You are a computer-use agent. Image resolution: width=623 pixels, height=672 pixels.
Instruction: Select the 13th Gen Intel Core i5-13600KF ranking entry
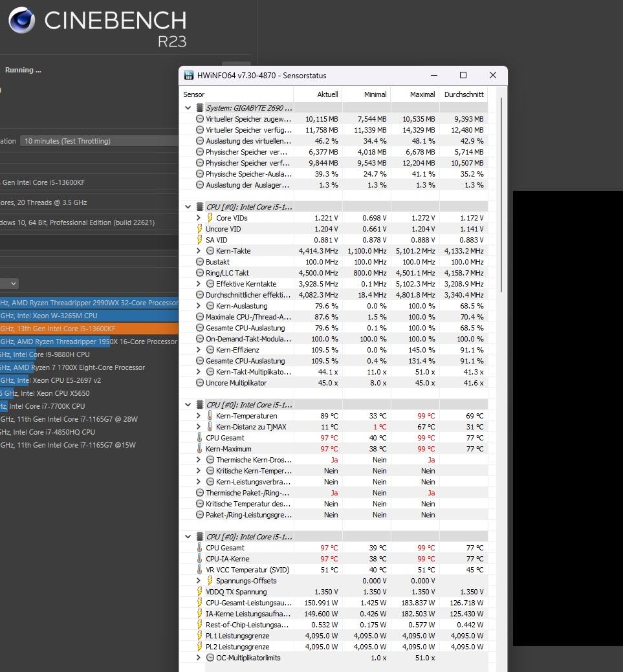click(x=89, y=329)
